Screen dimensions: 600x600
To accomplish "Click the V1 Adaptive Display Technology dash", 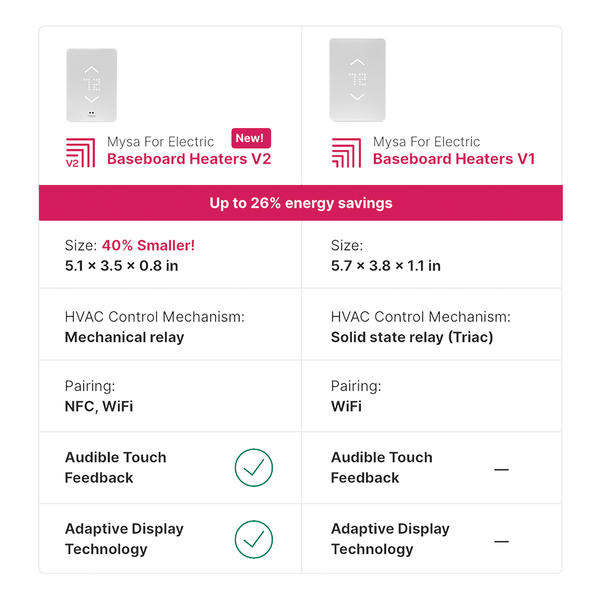I will (x=501, y=541).
